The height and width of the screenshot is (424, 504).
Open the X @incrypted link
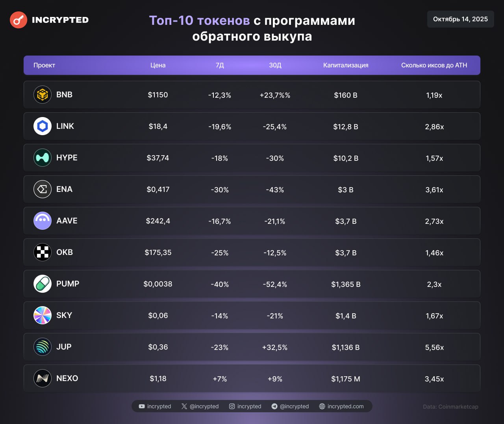point(200,406)
